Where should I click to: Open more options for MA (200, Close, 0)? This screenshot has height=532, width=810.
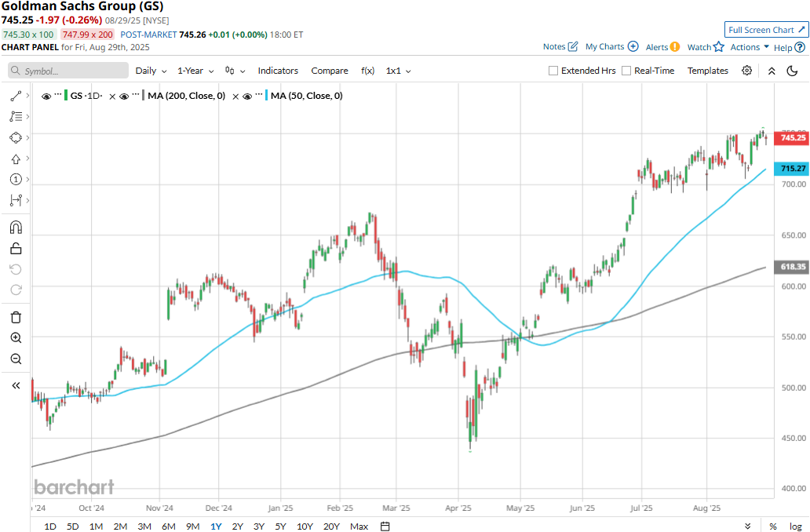[x=136, y=95]
